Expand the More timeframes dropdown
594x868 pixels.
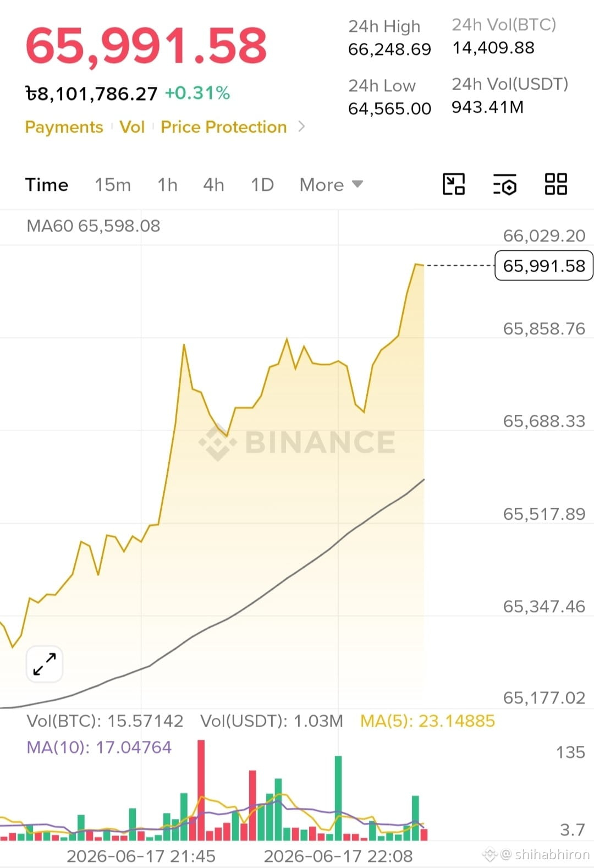(331, 185)
